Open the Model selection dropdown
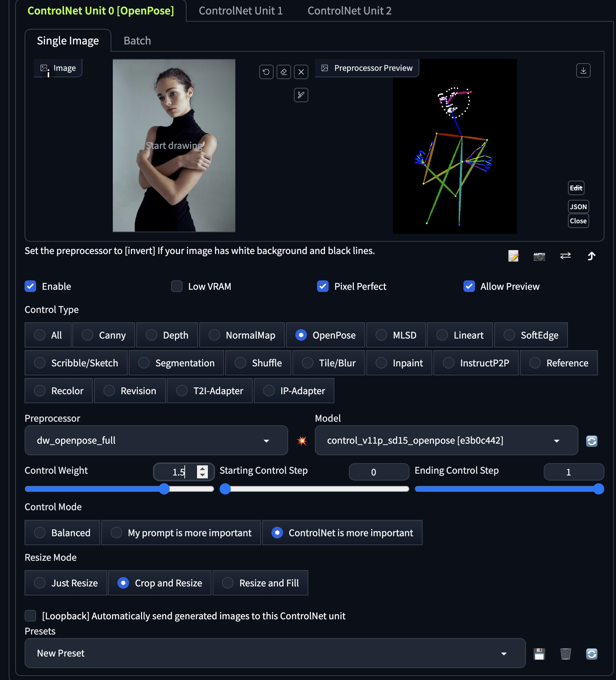This screenshot has width=616, height=680. [446, 440]
